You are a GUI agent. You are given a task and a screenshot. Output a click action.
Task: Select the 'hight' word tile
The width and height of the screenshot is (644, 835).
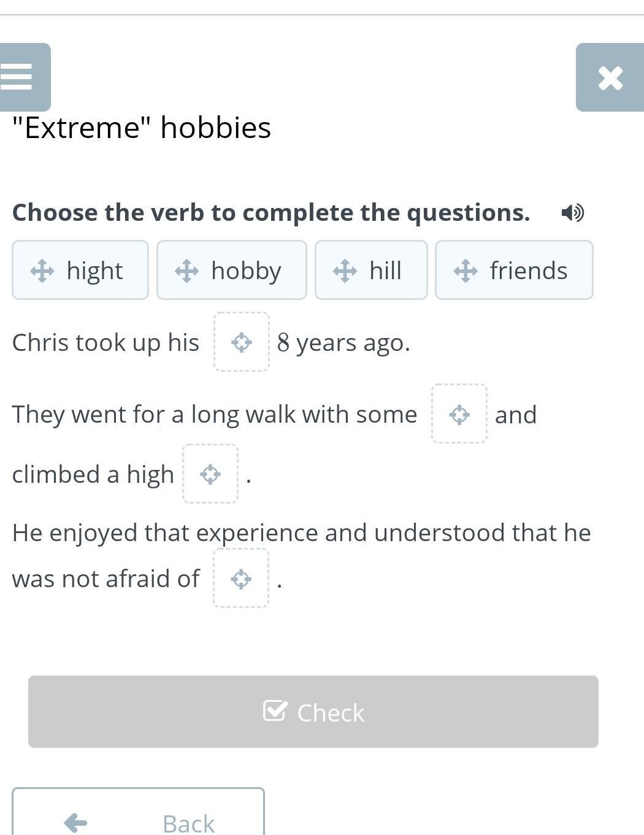point(80,270)
